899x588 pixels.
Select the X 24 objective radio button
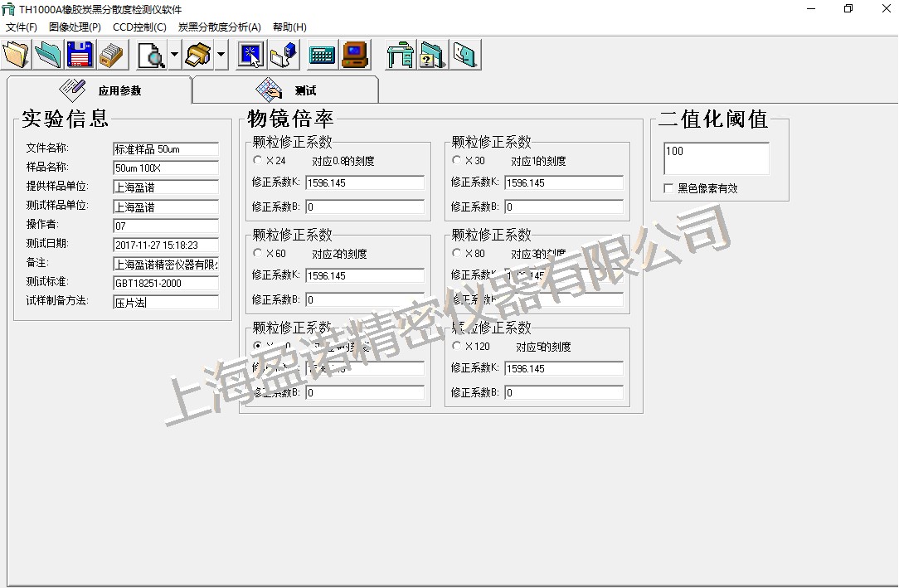click(258, 160)
